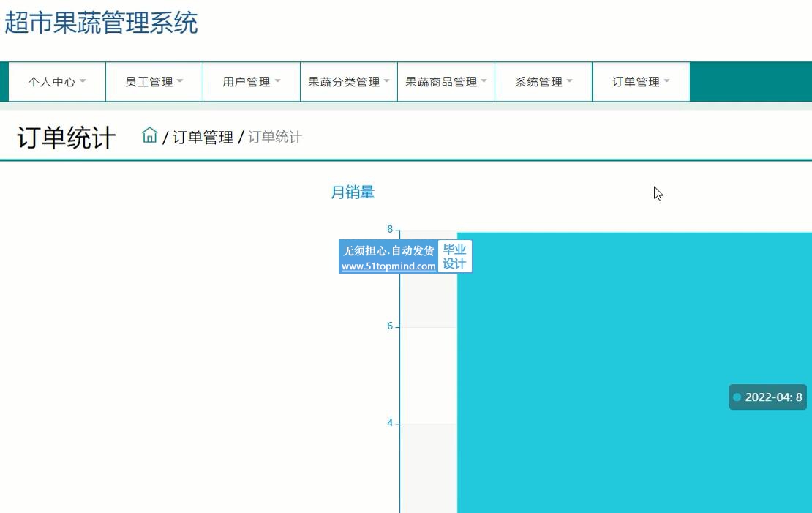Click the 月销量 chart title
The width and height of the screenshot is (812, 513).
(x=353, y=192)
